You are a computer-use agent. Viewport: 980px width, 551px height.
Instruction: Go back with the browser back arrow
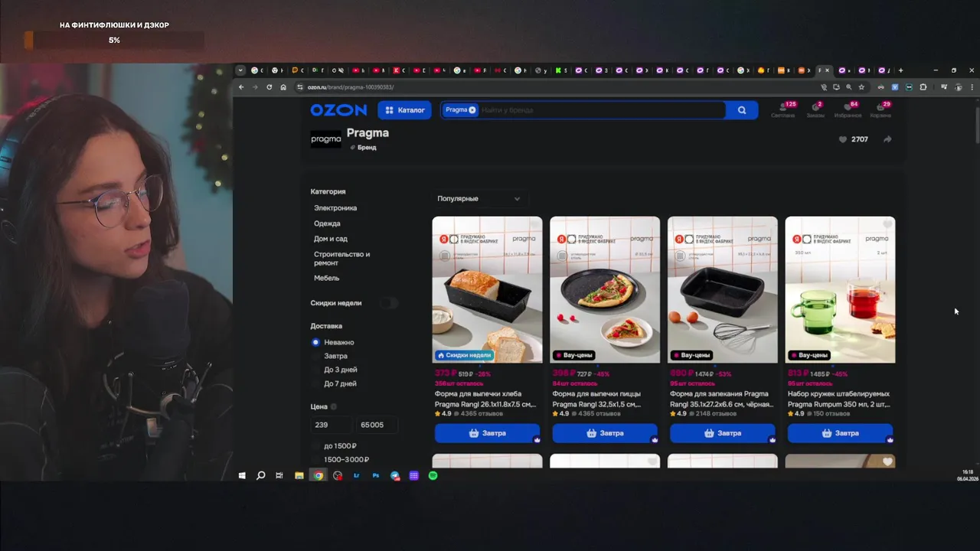(241, 87)
